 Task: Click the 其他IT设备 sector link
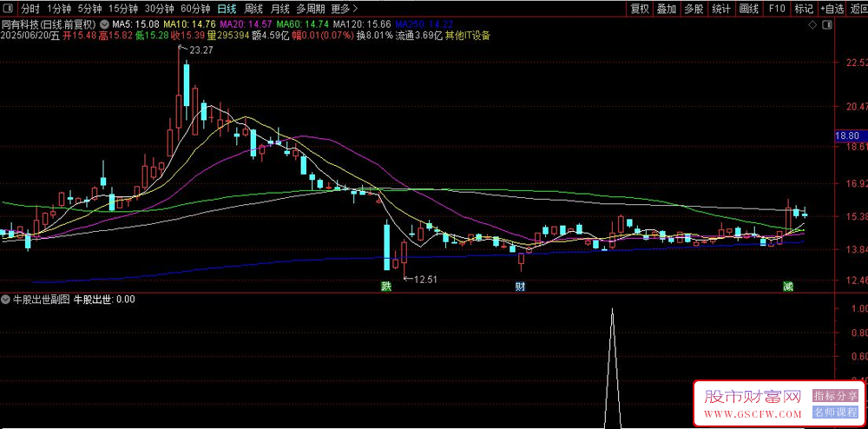coord(468,36)
